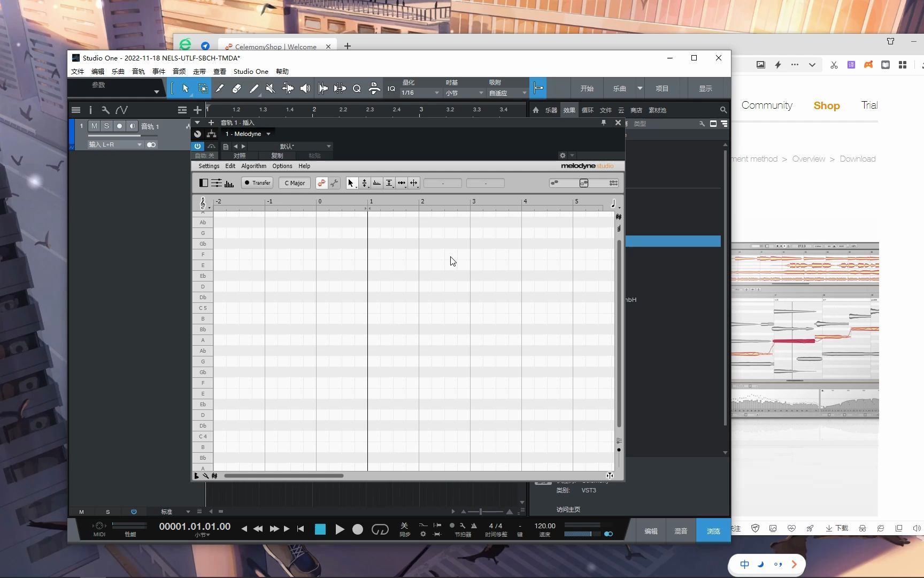Open Melodyne sound editor bars icon
The height and width of the screenshot is (578, 924).
point(229,183)
